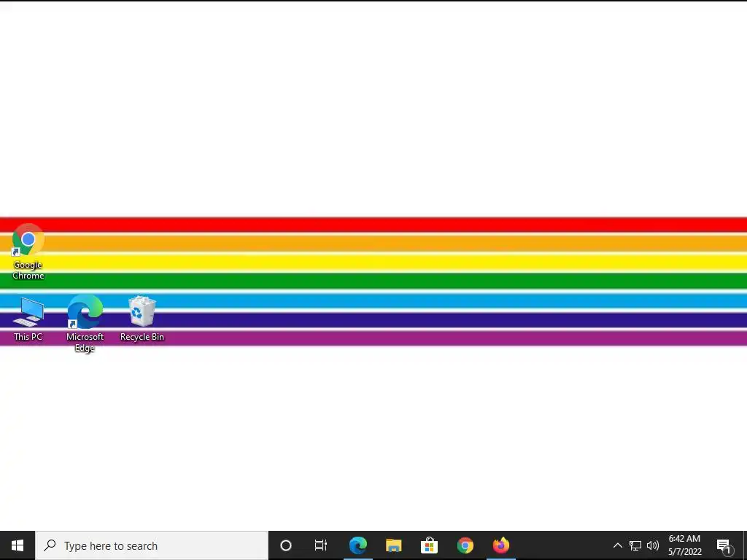Click the Type here to search box
747x560 pixels.
(x=152, y=545)
